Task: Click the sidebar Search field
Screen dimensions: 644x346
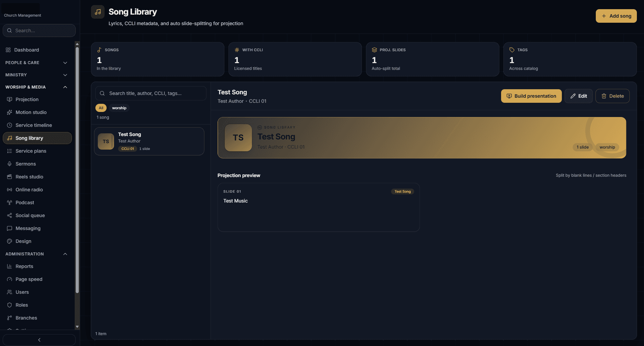Action: (x=39, y=31)
